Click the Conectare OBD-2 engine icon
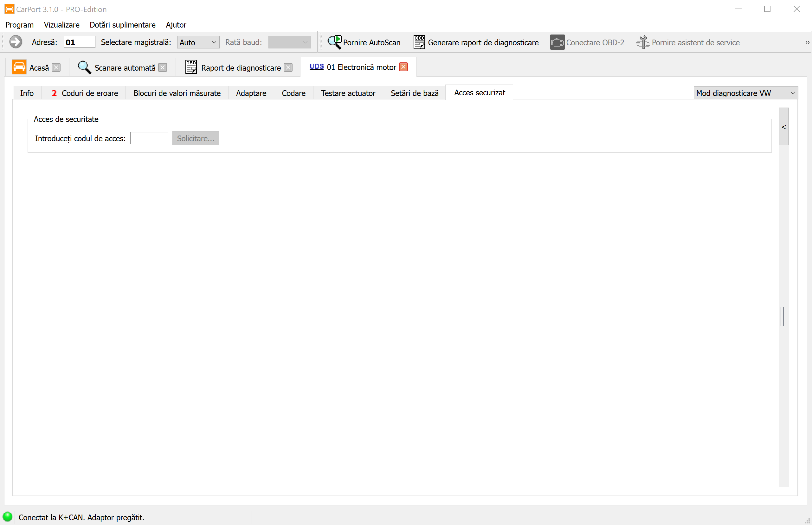The height and width of the screenshot is (525, 812). (x=557, y=42)
